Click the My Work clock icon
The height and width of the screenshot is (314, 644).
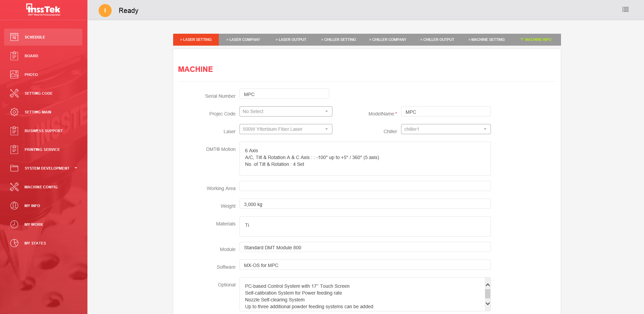click(x=14, y=224)
